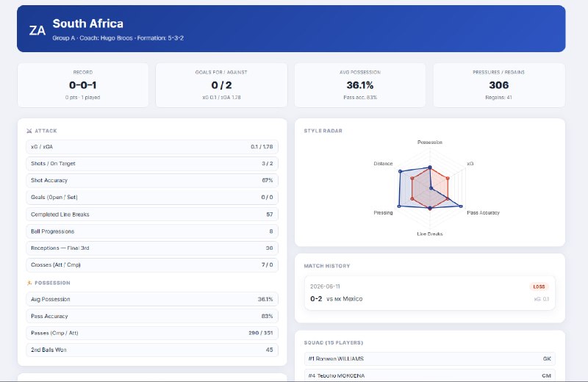This screenshot has width=588, height=382.
Task: Click the Completed Line Breaks row
Action: click(152, 215)
